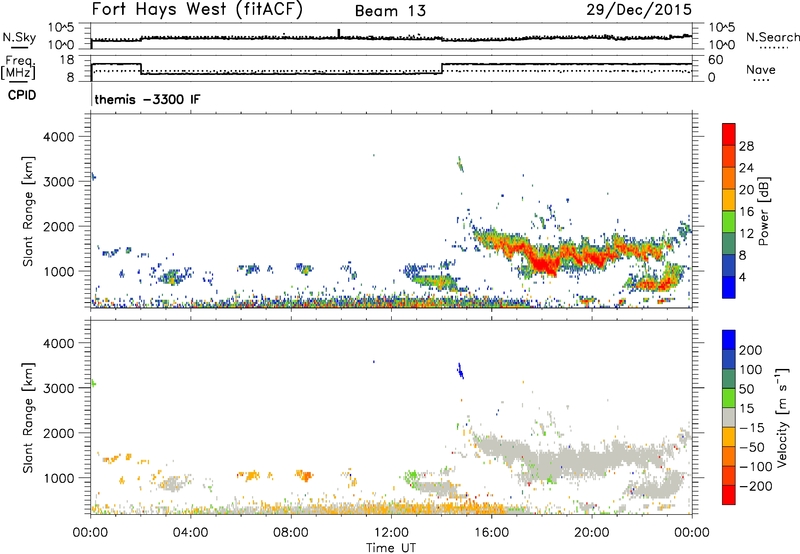The image size is (800, 554).
Task: Click the '-200' velocity colorbar tick
Action: (x=755, y=486)
